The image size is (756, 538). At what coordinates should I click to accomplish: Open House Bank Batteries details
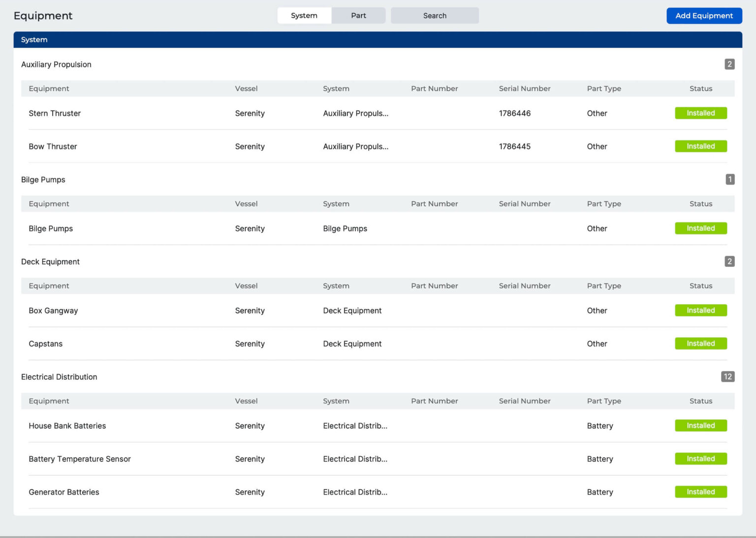pyautogui.click(x=67, y=426)
